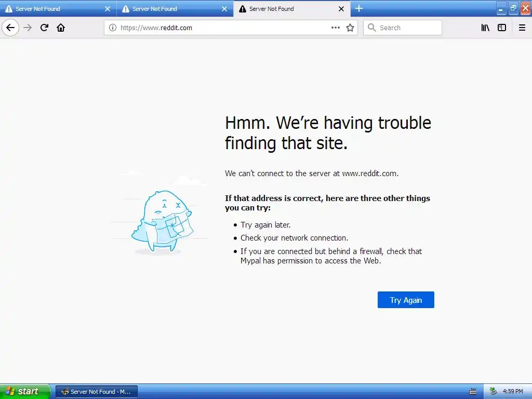Open page actions three-dot menu

(336, 28)
